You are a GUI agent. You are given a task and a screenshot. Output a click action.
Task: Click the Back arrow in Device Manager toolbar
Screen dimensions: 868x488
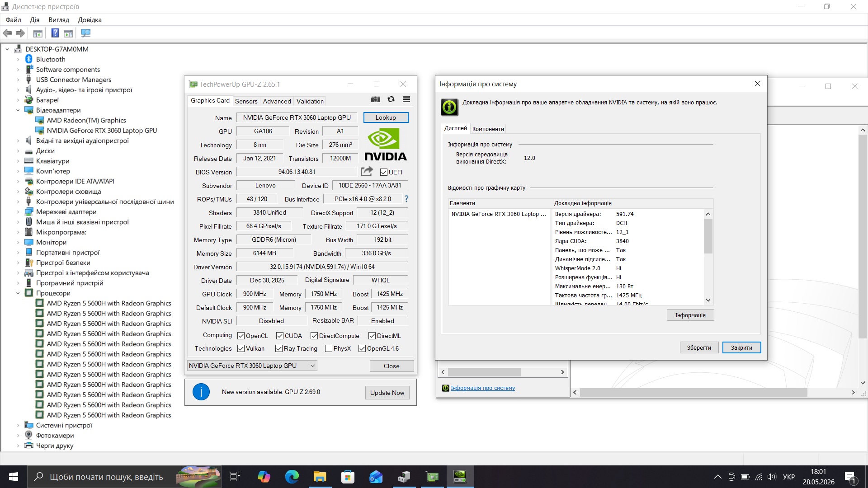click(x=7, y=33)
